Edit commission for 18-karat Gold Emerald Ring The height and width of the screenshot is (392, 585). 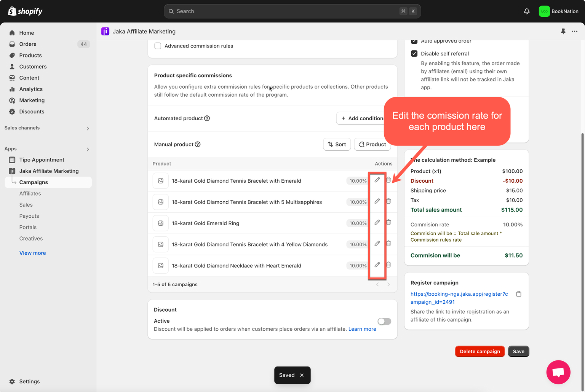pyautogui.click(x=377, y=222)
